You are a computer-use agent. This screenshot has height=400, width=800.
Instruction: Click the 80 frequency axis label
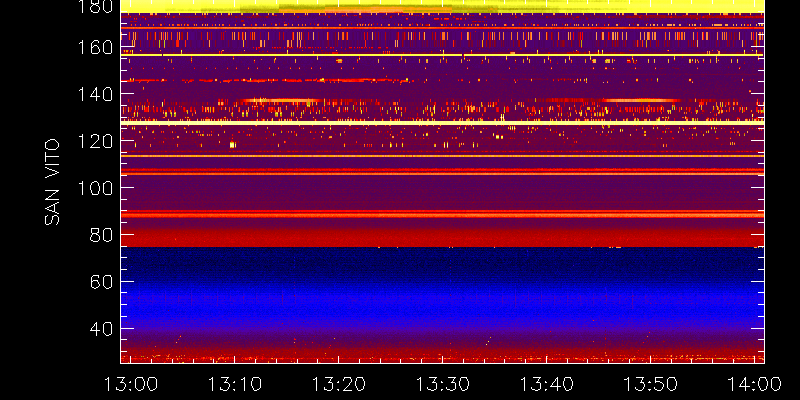click(x=101, y=235)
